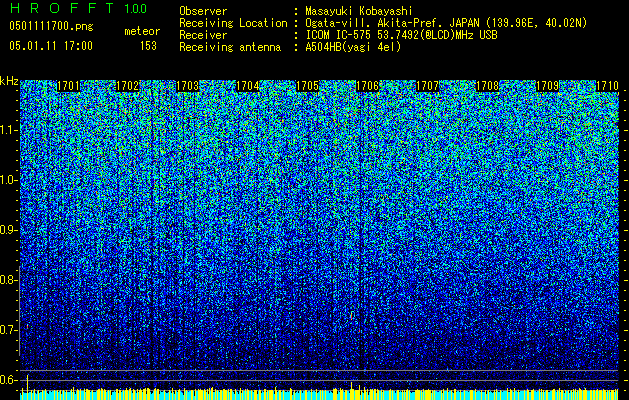This screenshot has width=629, height=400.
Task: Click the tall yellow signal spike at left
Action: pyautogui.click(x=27, y=383)
